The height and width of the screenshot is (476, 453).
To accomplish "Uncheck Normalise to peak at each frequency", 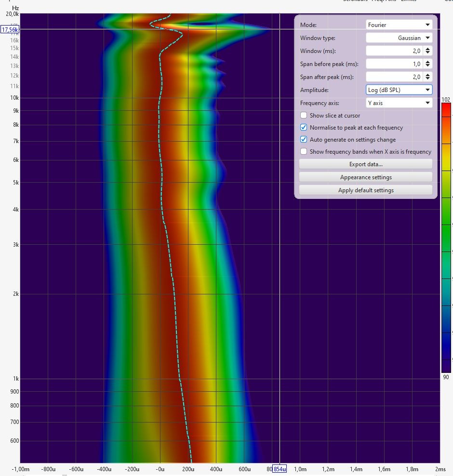I will click(x=304, y=128).
